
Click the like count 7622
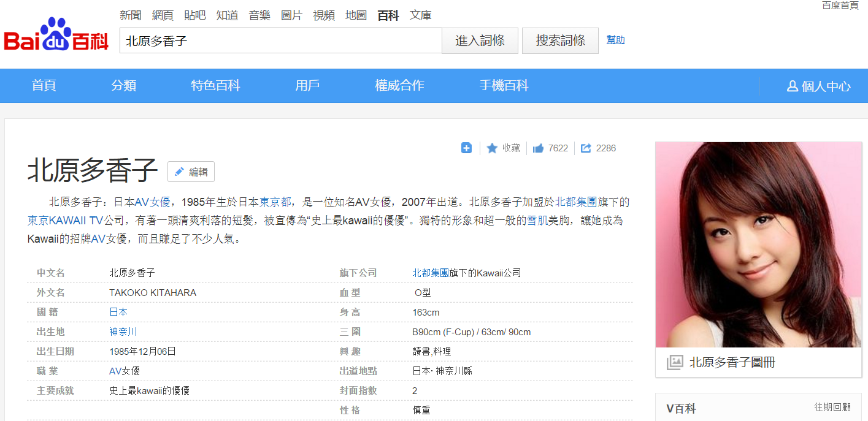pos(558,148)
